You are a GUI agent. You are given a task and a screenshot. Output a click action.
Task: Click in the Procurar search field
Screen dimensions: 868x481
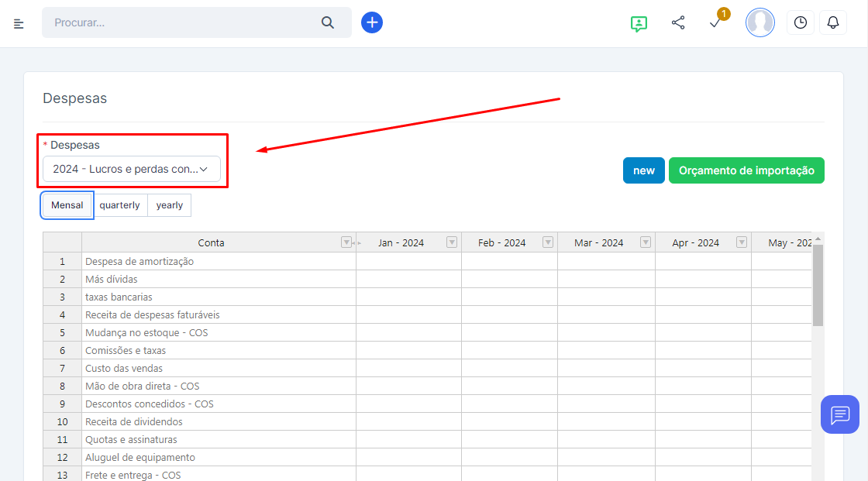182,23
